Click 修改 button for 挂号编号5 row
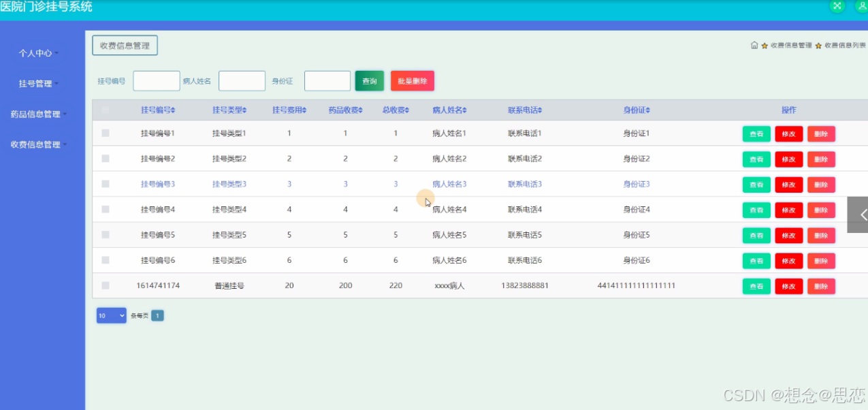868x410 pixels. (789, 236)
